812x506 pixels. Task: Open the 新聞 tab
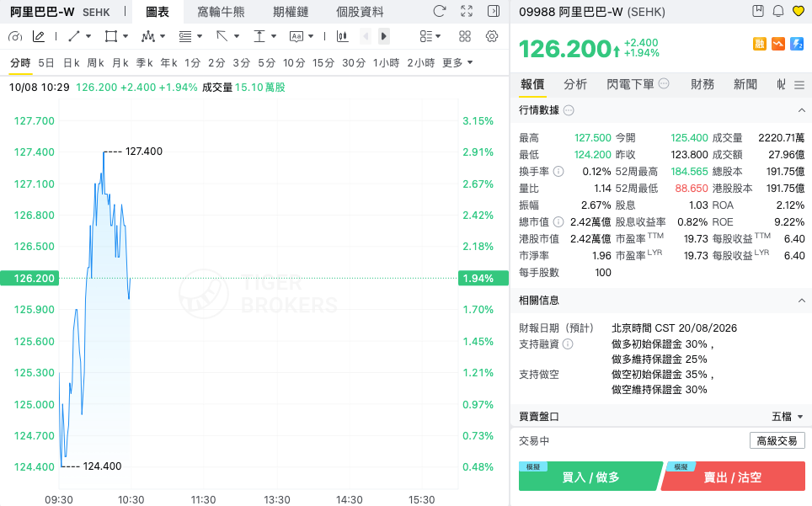click(745, 84)
